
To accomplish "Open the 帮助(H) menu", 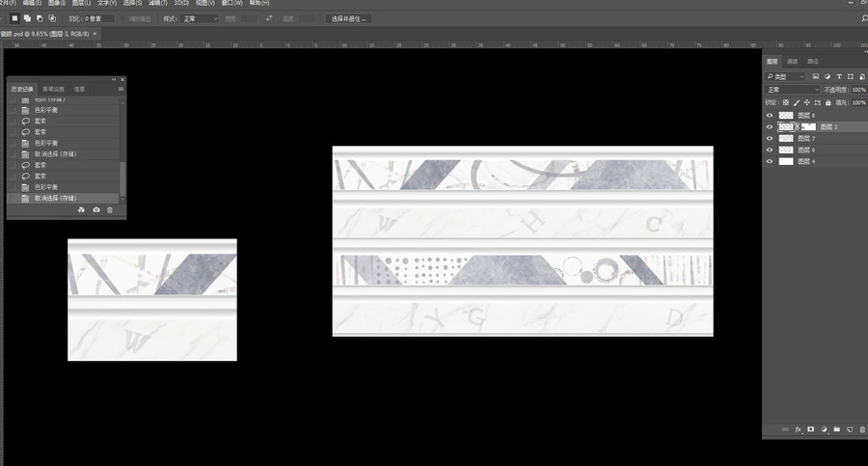I will coord(259,3).
